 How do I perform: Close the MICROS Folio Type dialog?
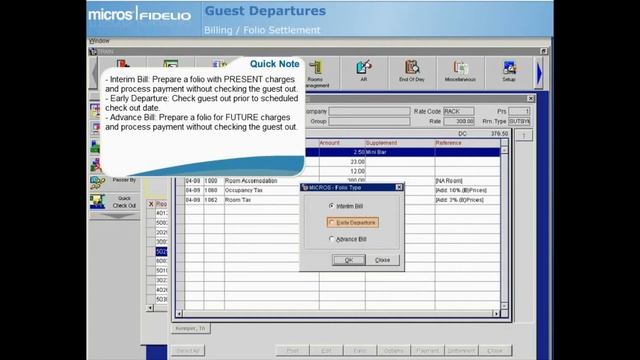coord(399,187)
